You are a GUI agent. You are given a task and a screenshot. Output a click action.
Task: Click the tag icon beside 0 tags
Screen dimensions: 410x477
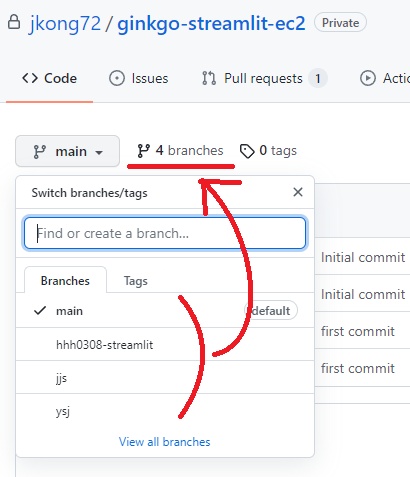tap(247, 151)
